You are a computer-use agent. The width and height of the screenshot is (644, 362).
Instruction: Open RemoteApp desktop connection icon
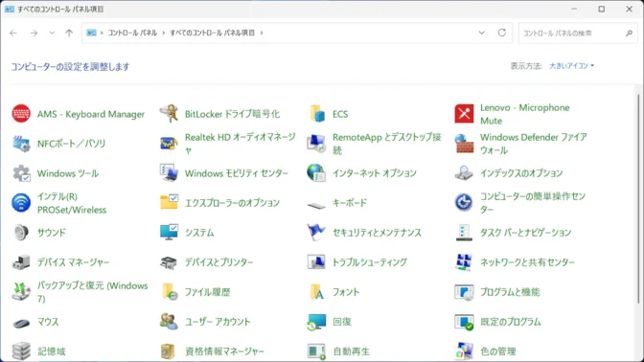click(316, 144)
